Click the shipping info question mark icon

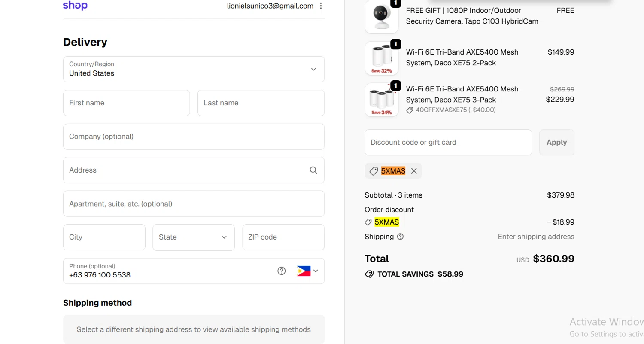(x=401, y=237)
